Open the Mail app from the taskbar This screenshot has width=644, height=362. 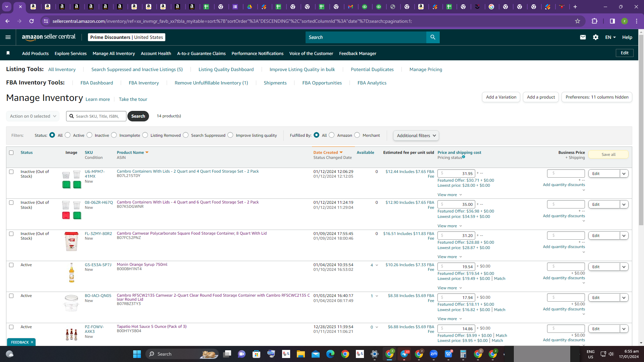pyautogui.click(x=315, y=354)
